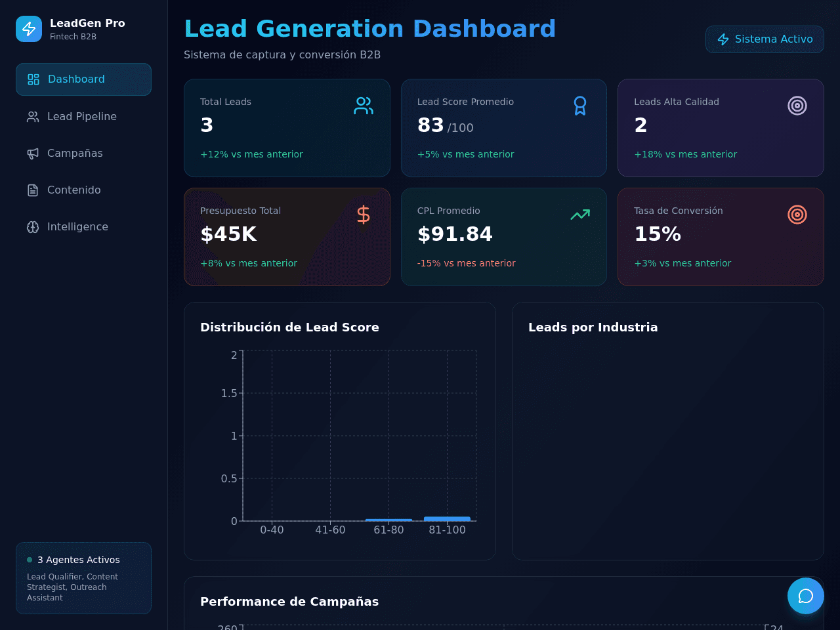Click the Total Leads value 3
This screenshot has height=630, width=840.
207,125
